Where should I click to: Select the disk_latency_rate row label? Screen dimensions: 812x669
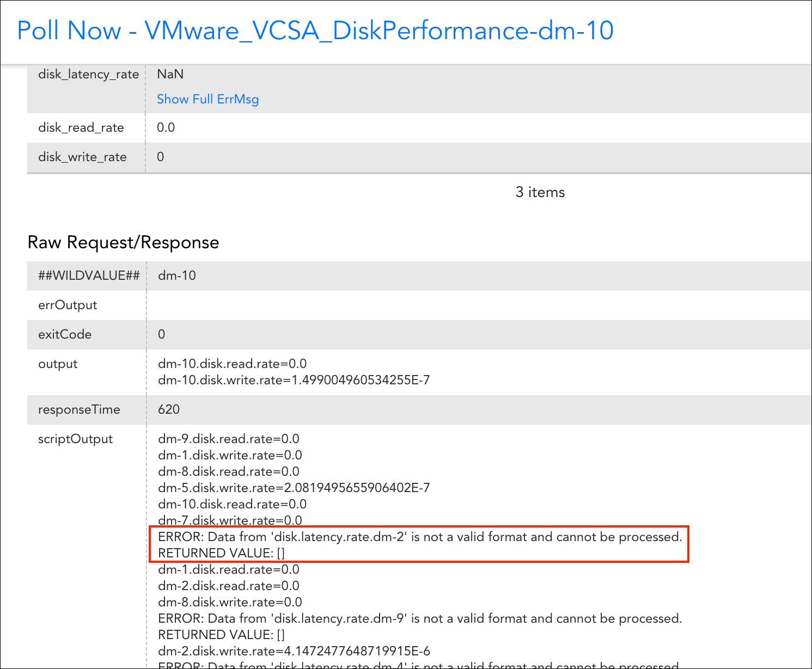88,74
